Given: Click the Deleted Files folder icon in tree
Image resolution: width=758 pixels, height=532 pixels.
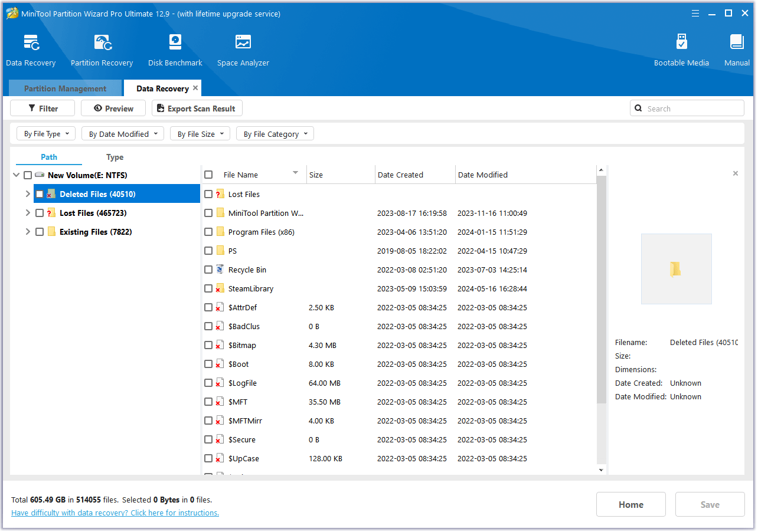Looking at the screenshot, I should coord(51,194).
